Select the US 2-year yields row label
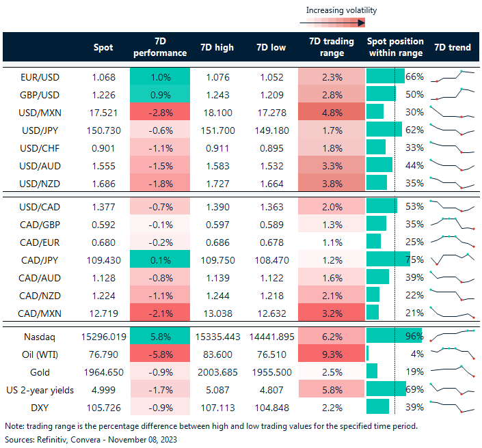 point(43,389)
